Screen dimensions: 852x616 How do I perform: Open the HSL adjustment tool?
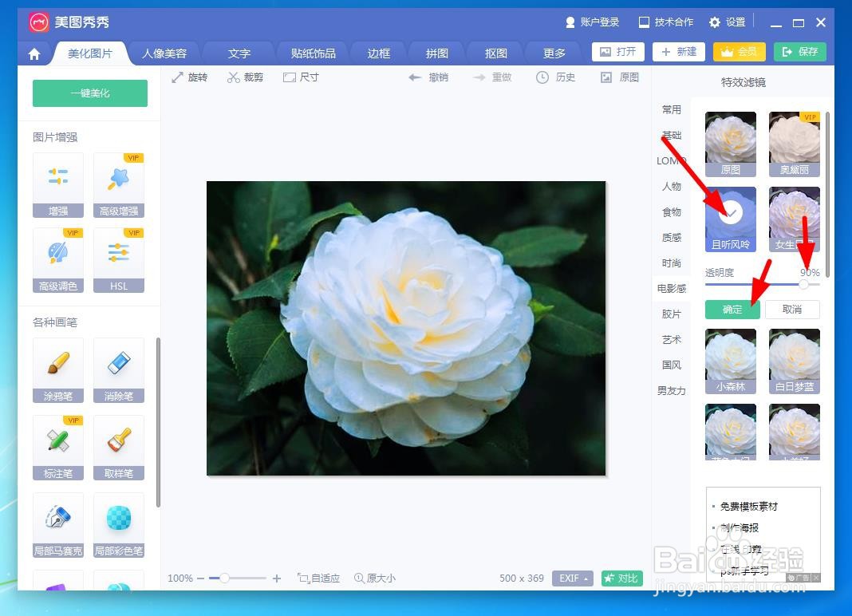coord(118,260)
